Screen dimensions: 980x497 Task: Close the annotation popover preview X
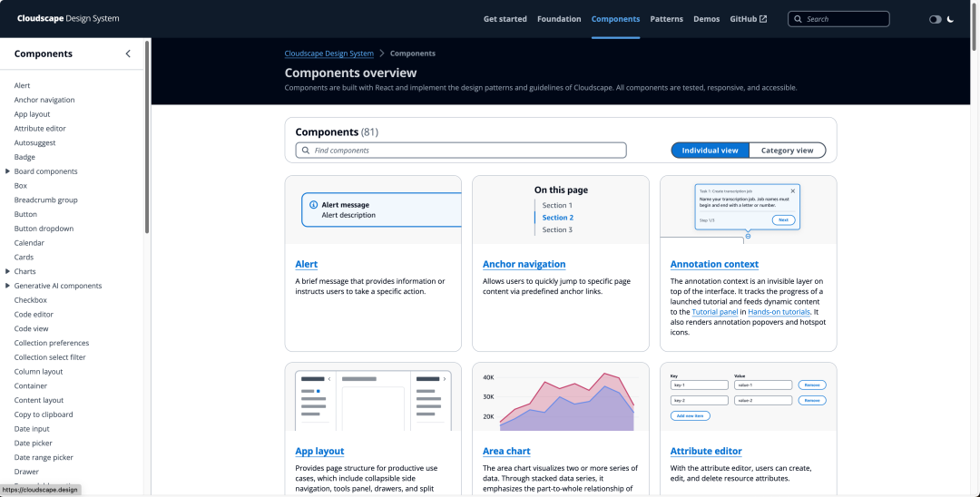pyautogui.click(x=793, y=191)
